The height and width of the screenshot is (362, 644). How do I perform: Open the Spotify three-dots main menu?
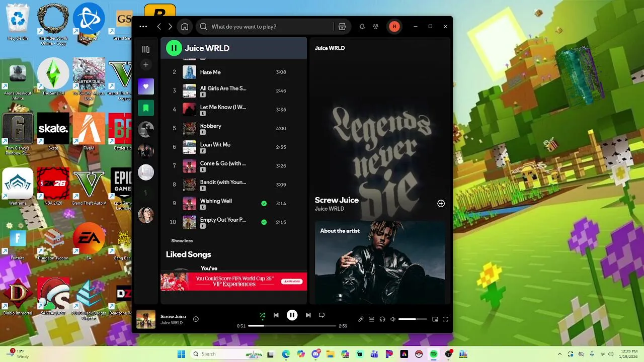(x=143, y=27)
